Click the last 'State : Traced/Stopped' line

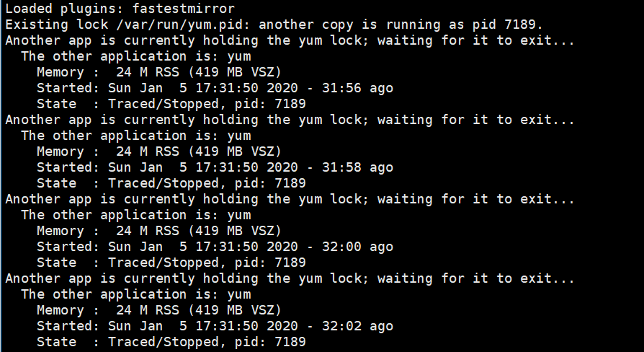click(171, 342)
